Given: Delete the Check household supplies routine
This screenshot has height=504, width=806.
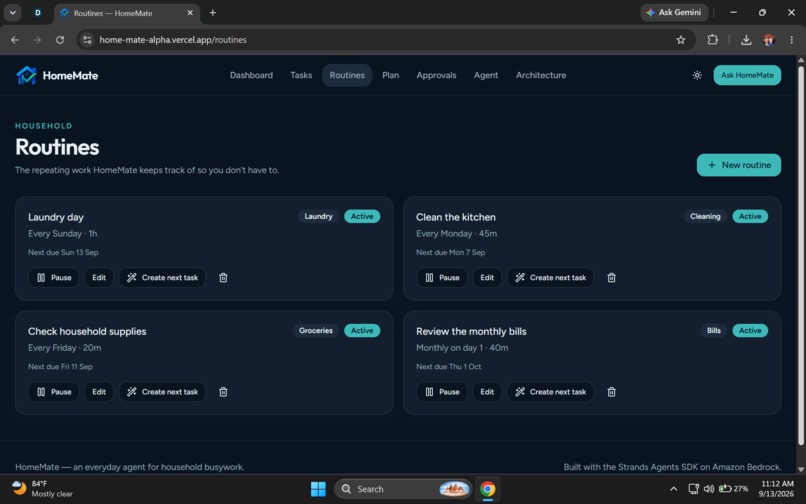Looking at the screenshot, I should click(x=223, y=392).
